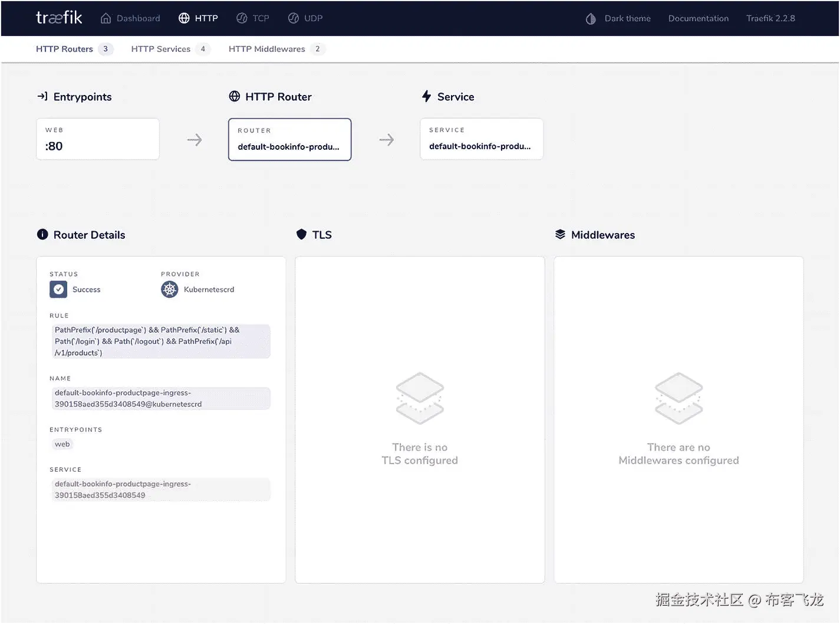Select the UDP navigation item
Image resolution: width=840 pixels, height=624 pixels.
305,18
